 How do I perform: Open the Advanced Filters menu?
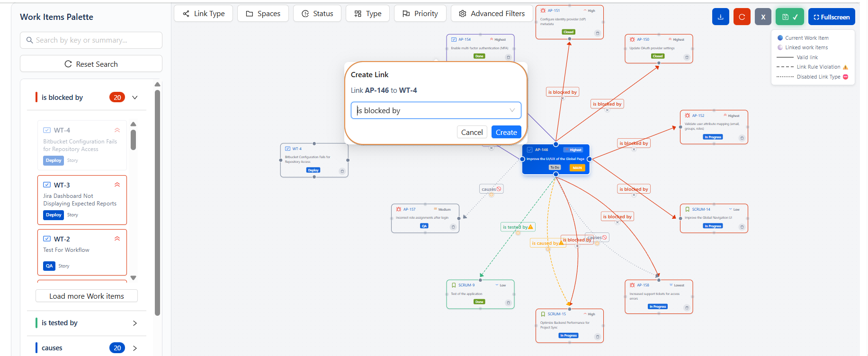[x=492, y=14]
